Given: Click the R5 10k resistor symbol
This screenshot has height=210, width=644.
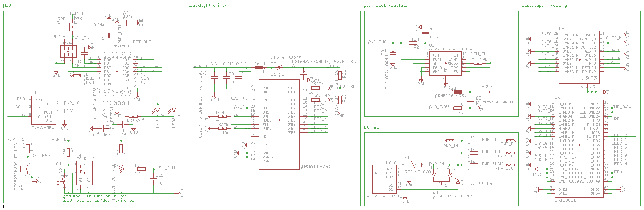Looking at the screenshot, I should [x=141, y=169].
